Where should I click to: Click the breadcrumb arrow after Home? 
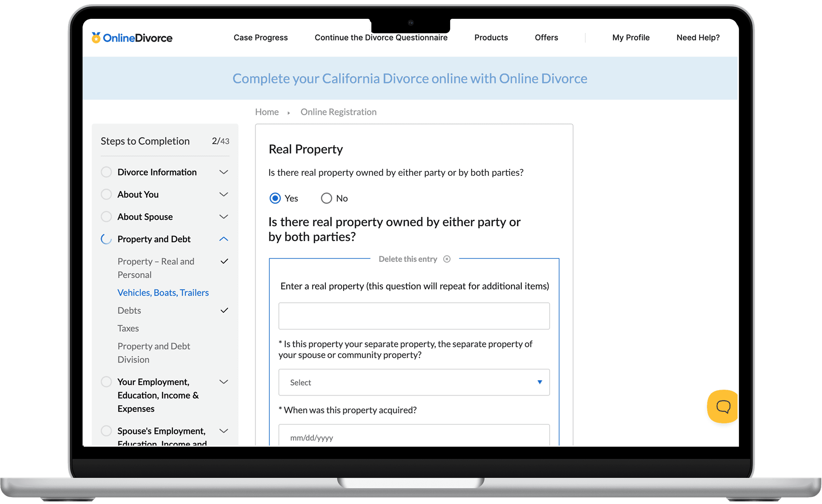coord(289,112)
